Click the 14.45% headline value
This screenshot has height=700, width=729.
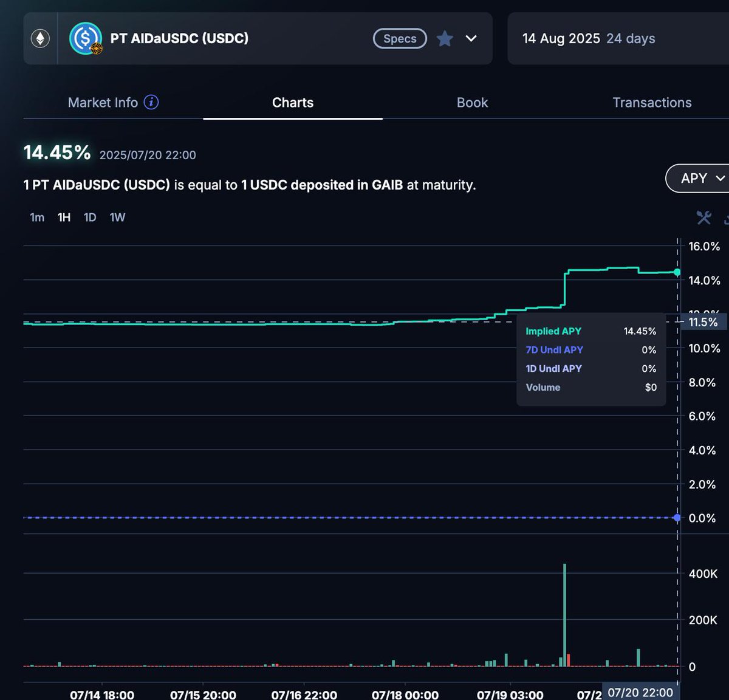(57, 152)
